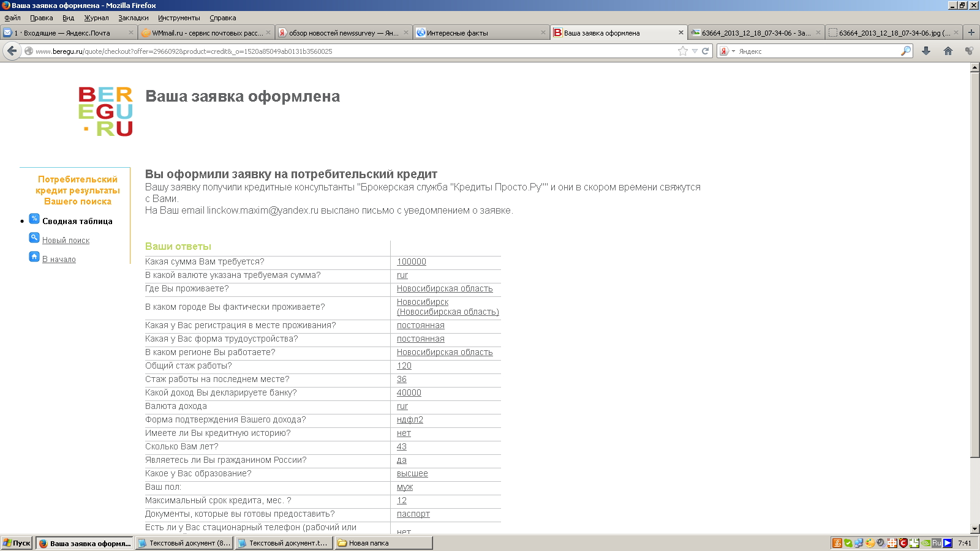Screen dimensions: 980x551
Task: Go to the Firefox home page icon
Action: [x=948, y=51]
